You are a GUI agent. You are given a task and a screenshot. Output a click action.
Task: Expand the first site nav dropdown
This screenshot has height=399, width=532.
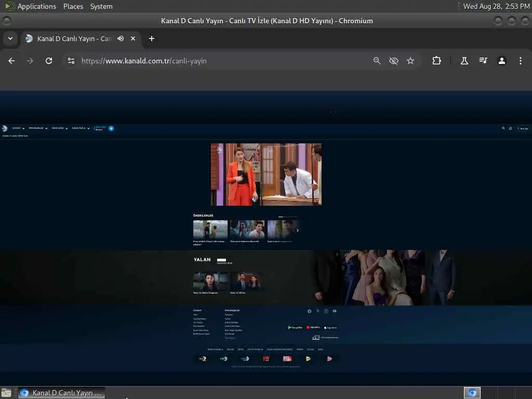18,128
